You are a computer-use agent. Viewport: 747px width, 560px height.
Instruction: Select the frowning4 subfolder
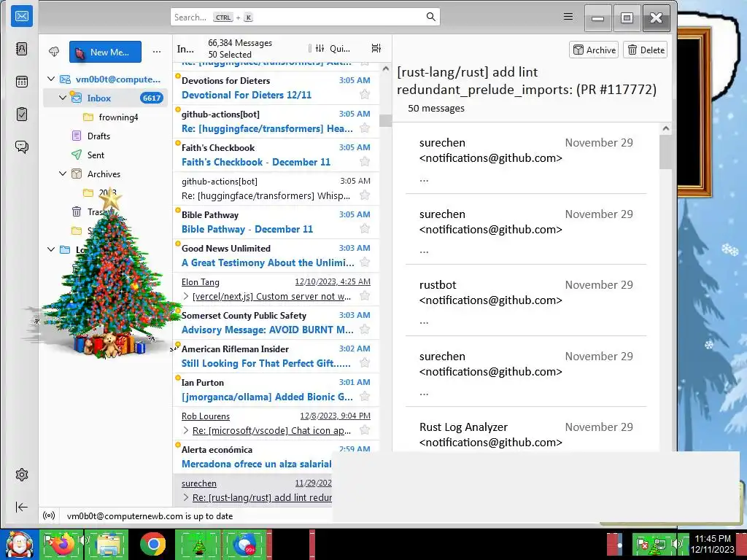pyautogui.click(x=118, y=117)
